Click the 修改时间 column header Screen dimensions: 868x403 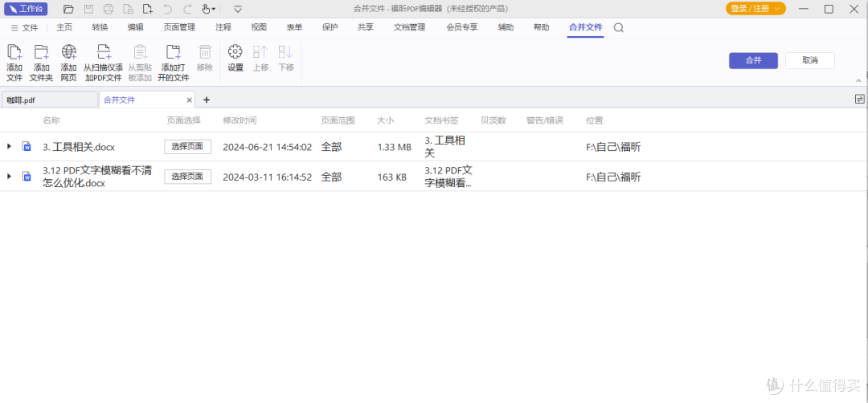tap(240, 120)
